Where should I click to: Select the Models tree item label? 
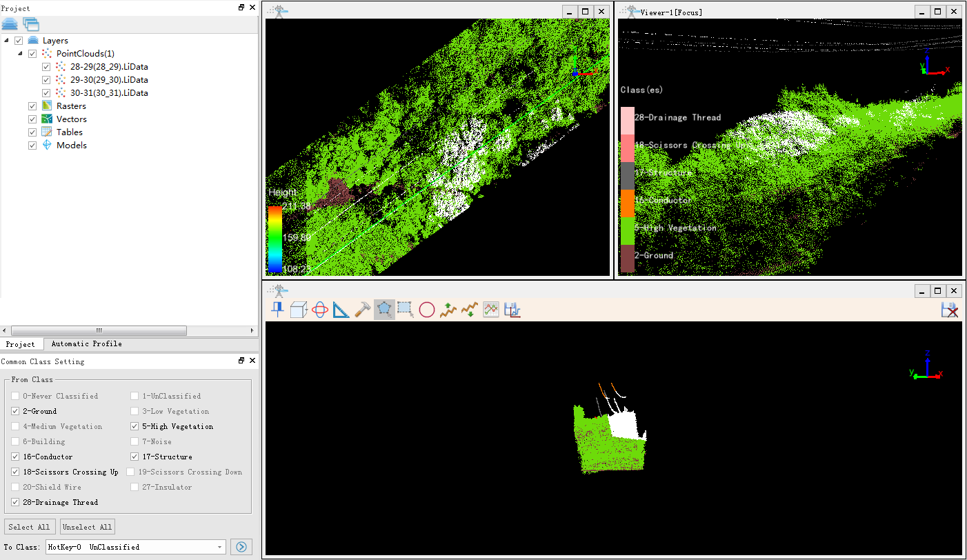[x=72, y=145]
